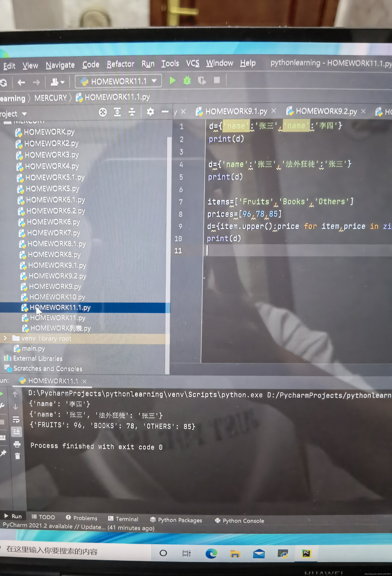Screen dimensions: 392x576
Task: Open the Window menu
Action: pyautogui.click(x=220, y=63)
